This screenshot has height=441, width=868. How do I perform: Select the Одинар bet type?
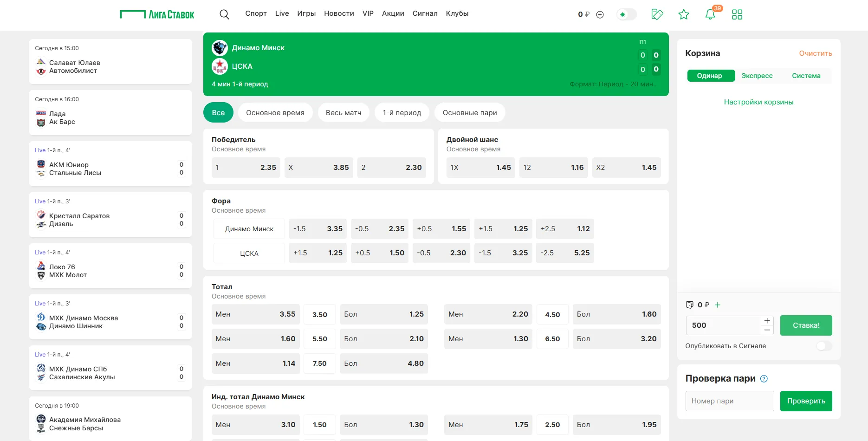711,76
